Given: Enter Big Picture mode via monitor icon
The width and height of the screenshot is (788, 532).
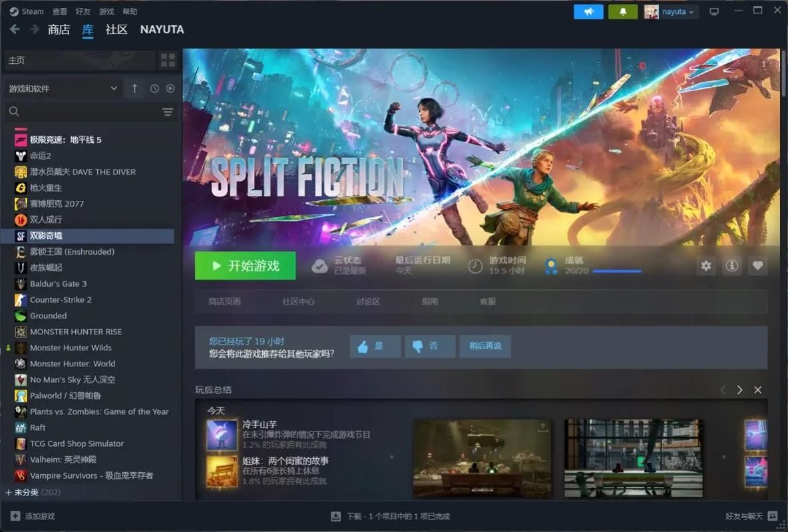Looking at the screenshot, I should pos(714,11).
